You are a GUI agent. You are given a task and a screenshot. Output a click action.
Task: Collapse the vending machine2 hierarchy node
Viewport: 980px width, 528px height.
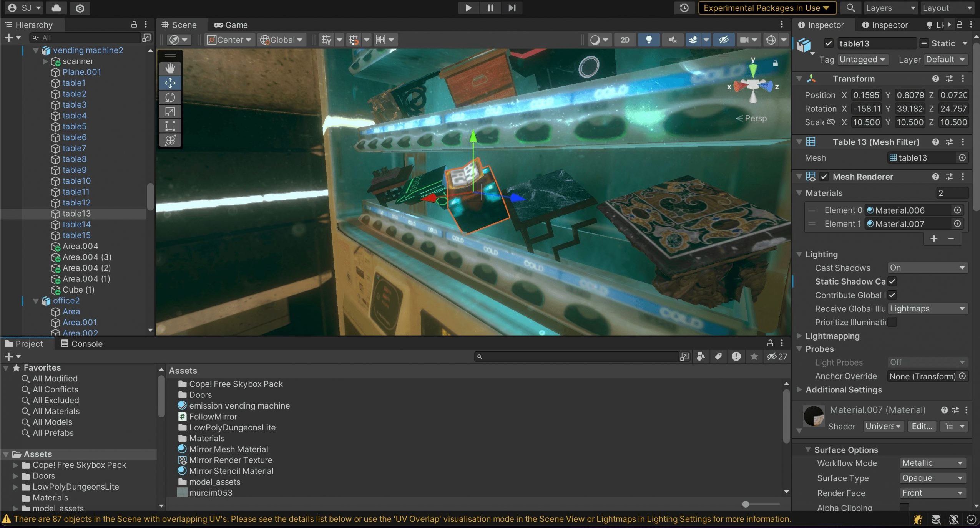[x=36, y=50]
